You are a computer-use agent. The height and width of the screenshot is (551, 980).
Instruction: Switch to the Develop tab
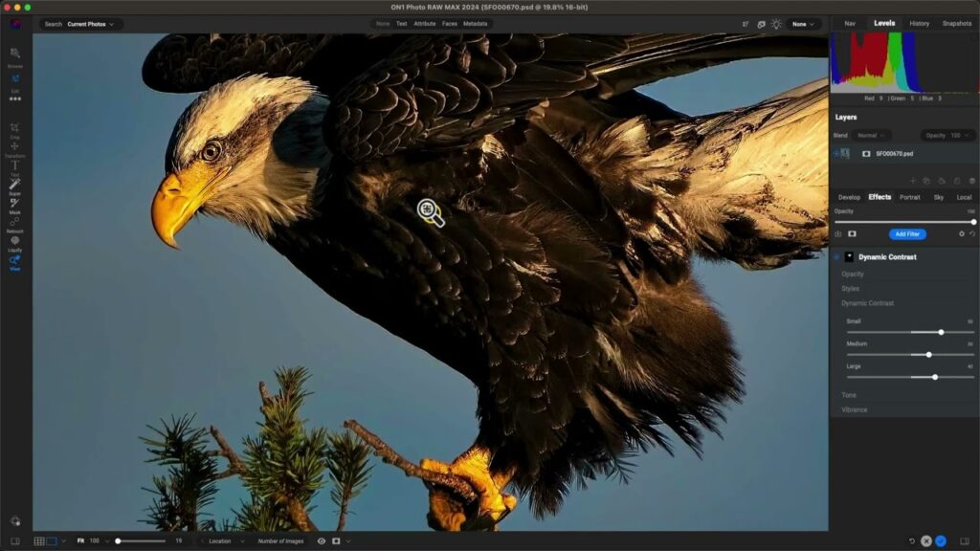849,197
